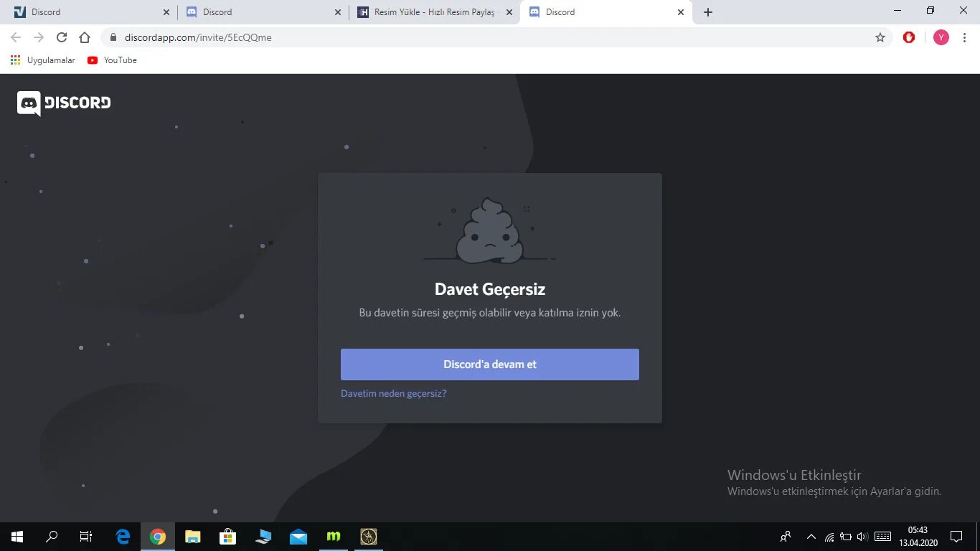Launch Microsoft Edge from taskbar
Image resolution: width=980 pixels, height=551 pixels.
coord(123,537)
